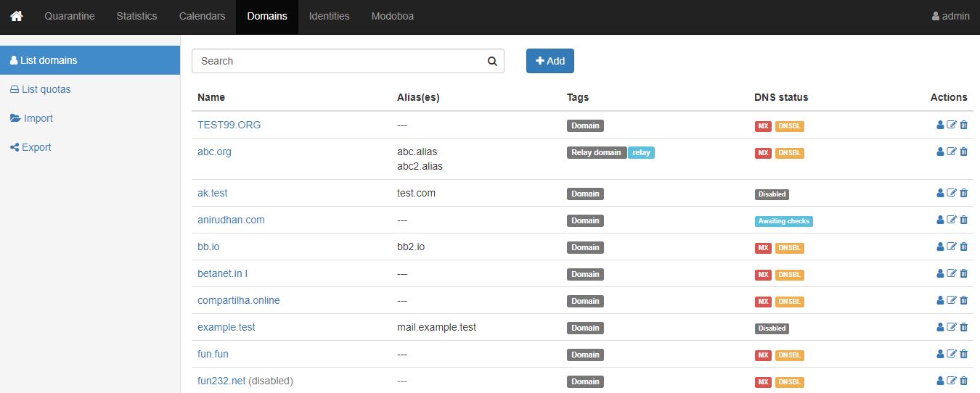Click the search magnifier icon

point(492,62)
